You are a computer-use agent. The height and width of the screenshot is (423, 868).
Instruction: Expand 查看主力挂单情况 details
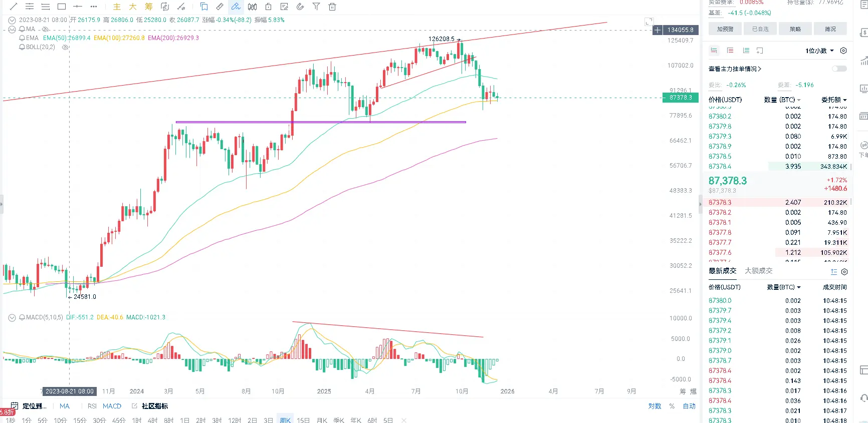point(735,69)
